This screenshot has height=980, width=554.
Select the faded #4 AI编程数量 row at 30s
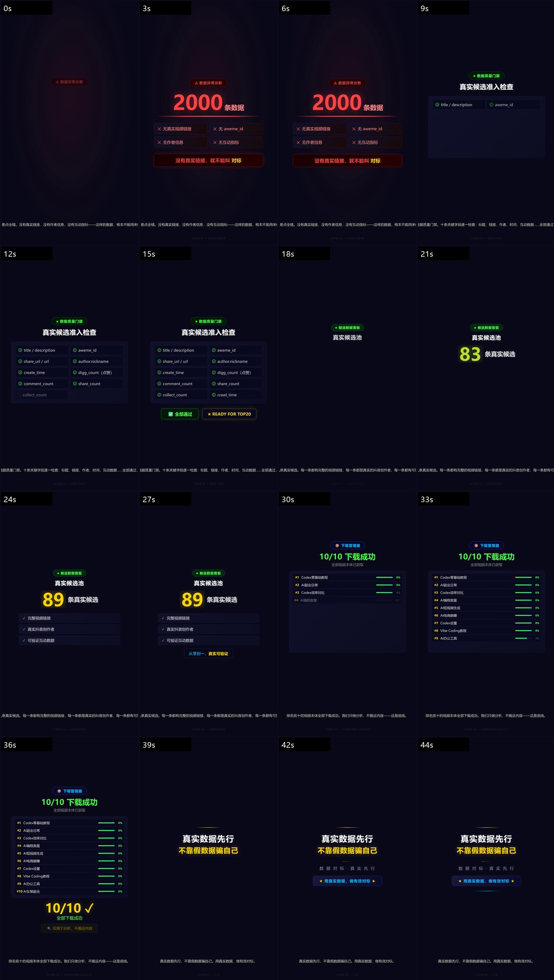pos(347,601)
